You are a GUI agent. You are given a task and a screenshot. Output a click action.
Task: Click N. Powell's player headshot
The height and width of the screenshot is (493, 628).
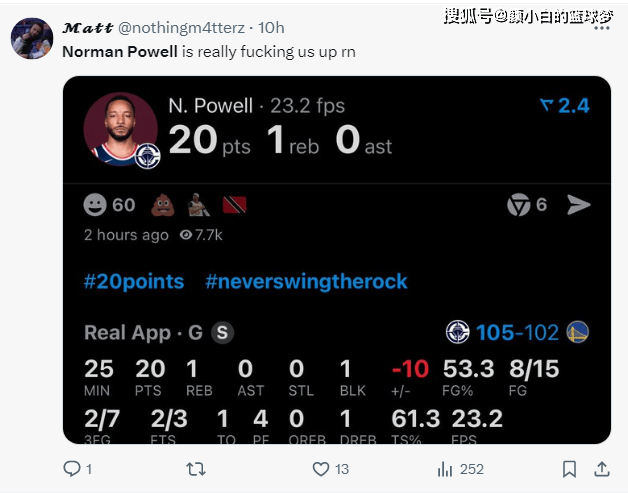point(121,129)
